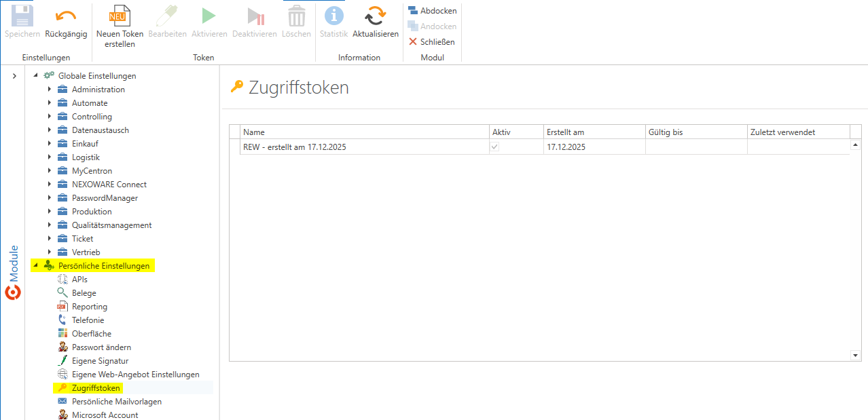The image size is (868, 420).
Task: Select the row REW - erstellt am 17.12.2025
Action: click(540, 147)
